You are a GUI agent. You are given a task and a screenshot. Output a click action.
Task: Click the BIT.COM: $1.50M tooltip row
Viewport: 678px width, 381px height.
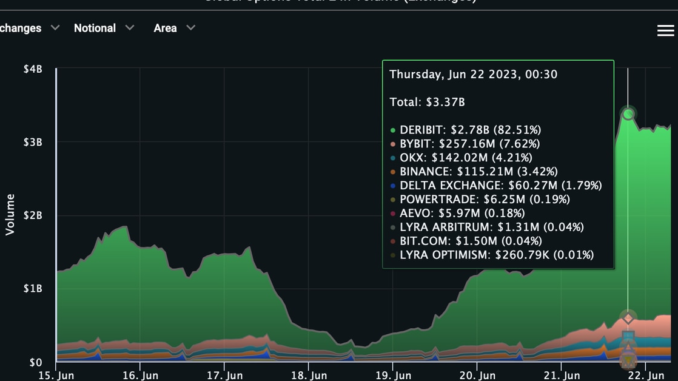click(466, 241)
